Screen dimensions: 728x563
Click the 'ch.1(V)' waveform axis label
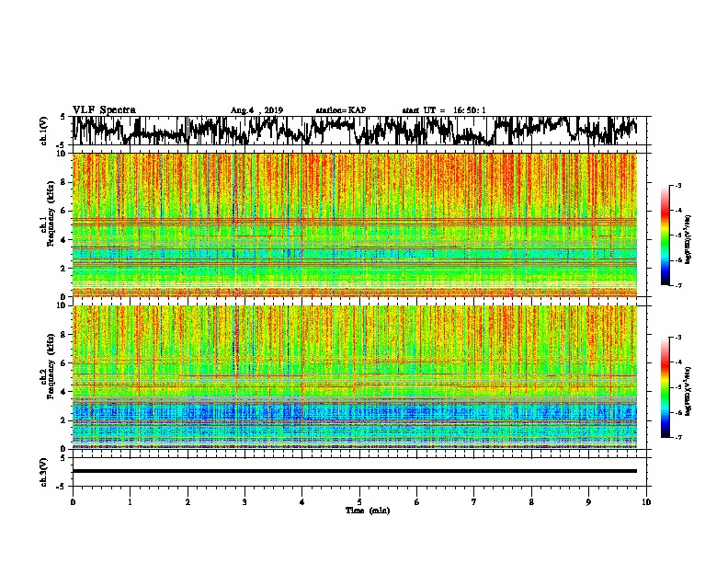[44, 131]
